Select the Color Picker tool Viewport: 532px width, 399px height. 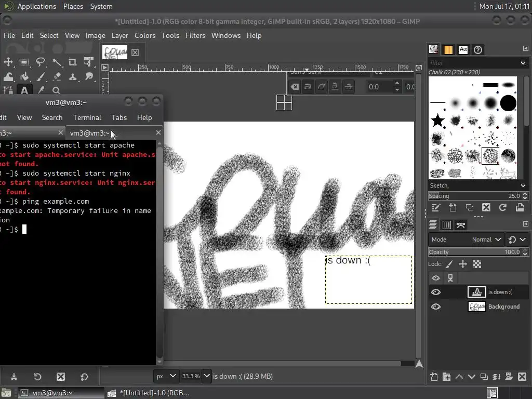(41, 90)
